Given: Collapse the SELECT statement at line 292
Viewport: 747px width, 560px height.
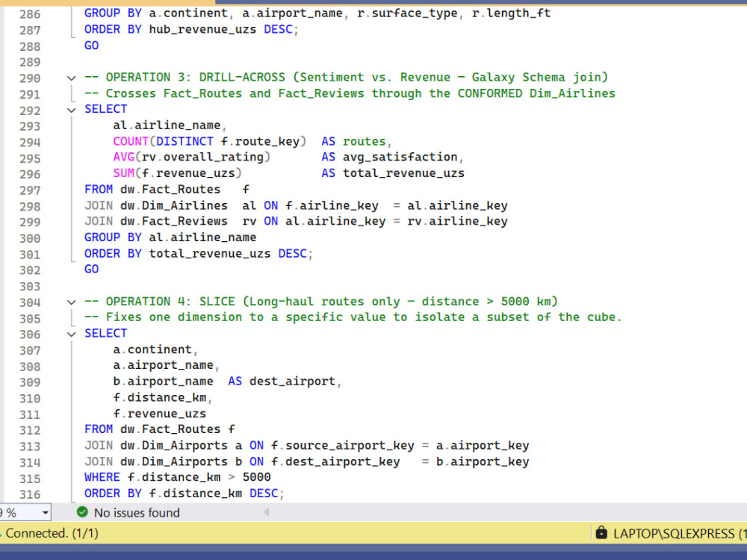Looking at the screenshot, I should click(72, 110).
